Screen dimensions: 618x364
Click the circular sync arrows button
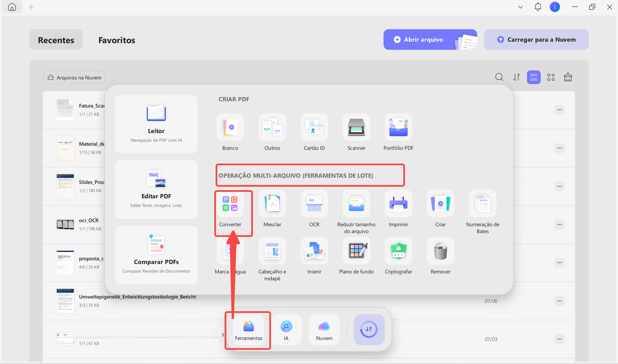[x=369, y=330]
